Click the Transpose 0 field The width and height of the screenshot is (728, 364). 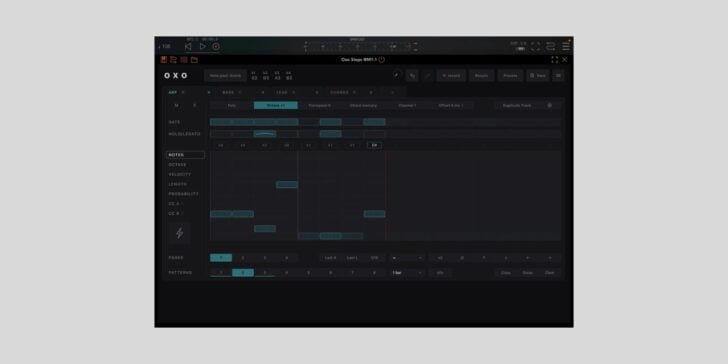319,105
